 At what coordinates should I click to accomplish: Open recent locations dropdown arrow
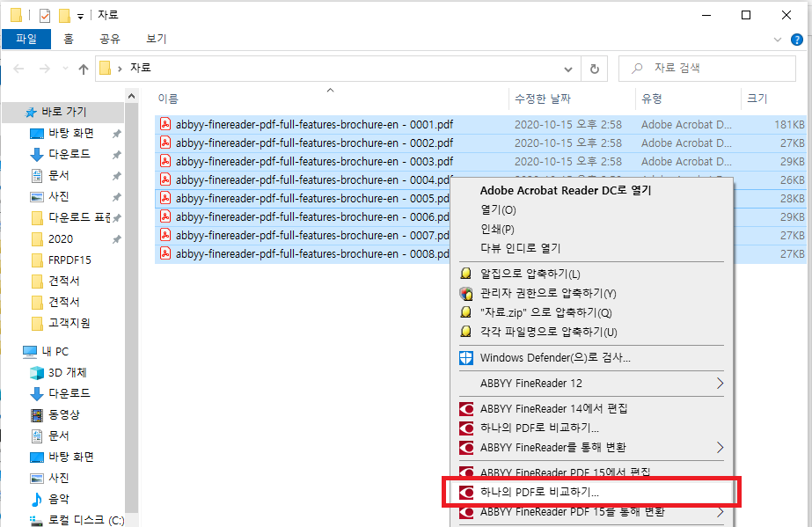pyautogui.click(x=65, y=69)
